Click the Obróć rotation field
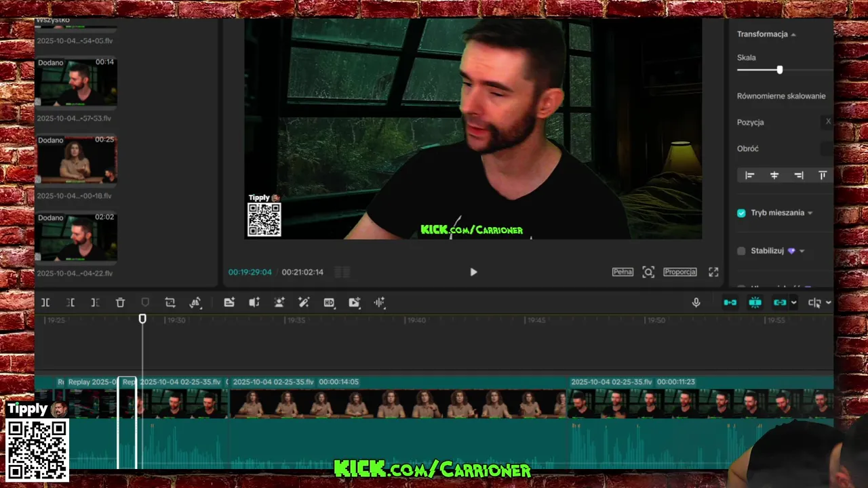The height and width of the screenshot is (488, 868). click(827, 148)
